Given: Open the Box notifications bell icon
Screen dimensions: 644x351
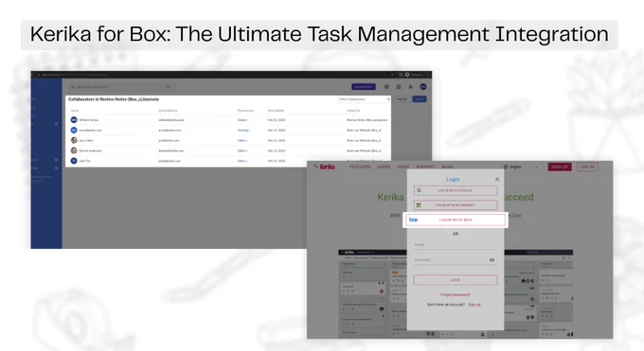Looking at the screenshot, I should (x=410, y=87).
